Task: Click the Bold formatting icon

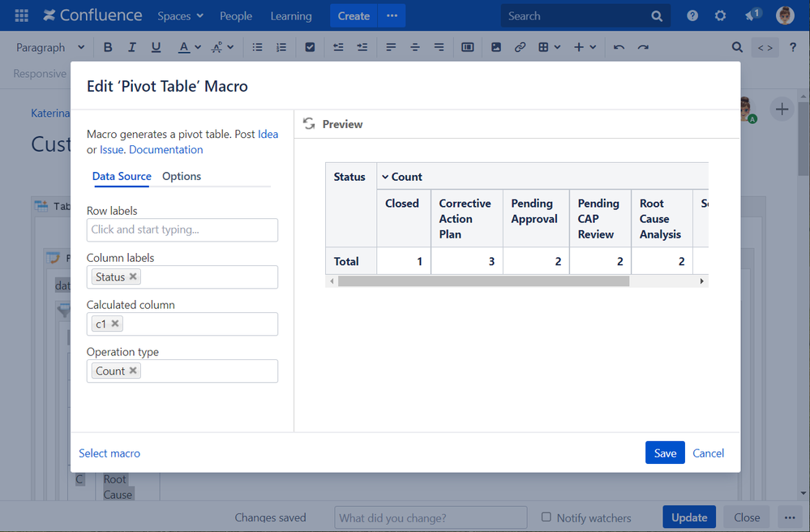Action: 108,47
